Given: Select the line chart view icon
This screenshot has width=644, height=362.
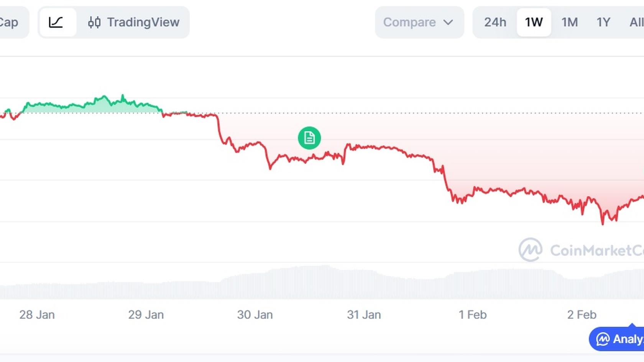Looking at the screenshot, I should [57, 22].
